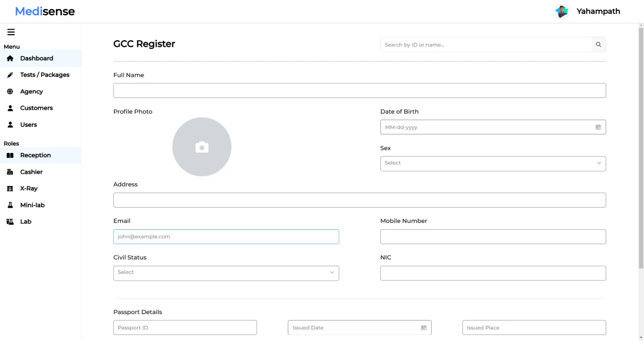
Task: Click the Date of Birth field
Action: [493, 127]
